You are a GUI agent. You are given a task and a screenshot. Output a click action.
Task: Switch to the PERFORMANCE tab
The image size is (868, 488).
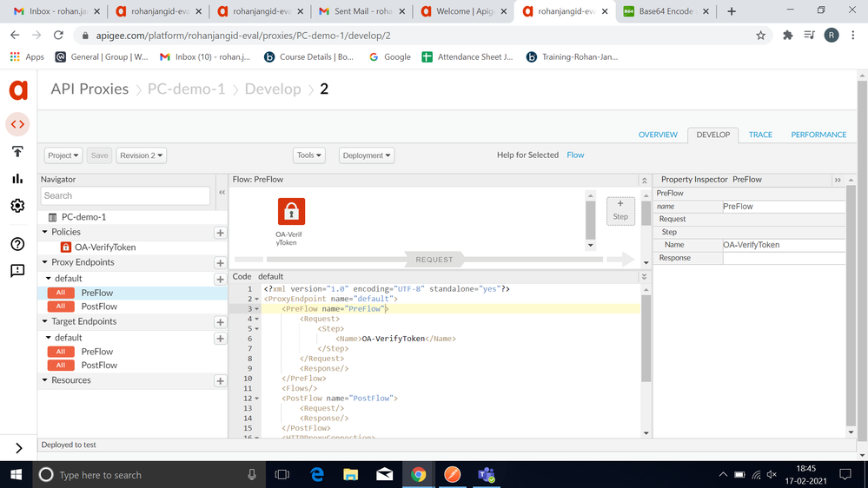[x=818, y=135]
